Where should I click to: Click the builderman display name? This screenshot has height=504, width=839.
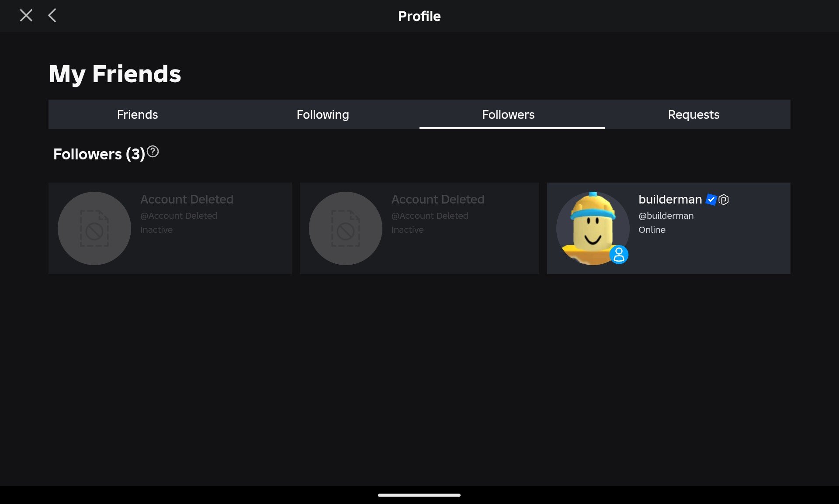[670, 200]
